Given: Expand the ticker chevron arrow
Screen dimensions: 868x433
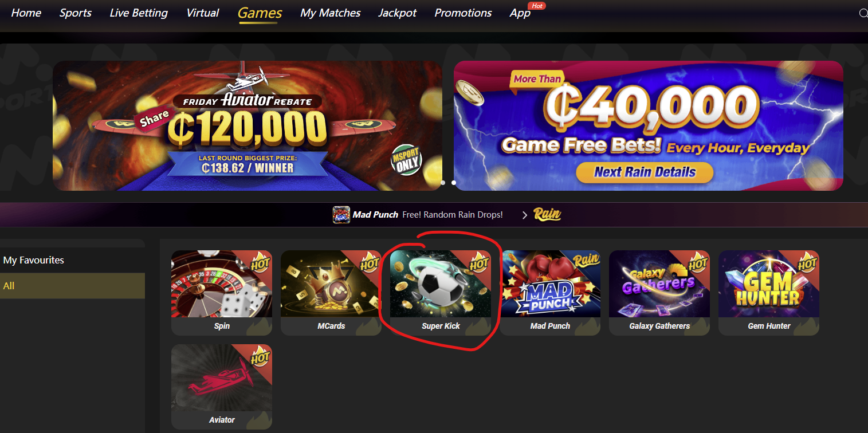Looking at the screenshot, I should coord(524,215).
